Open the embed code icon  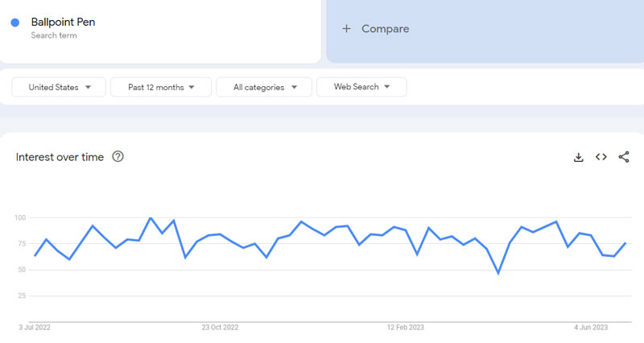601,157
